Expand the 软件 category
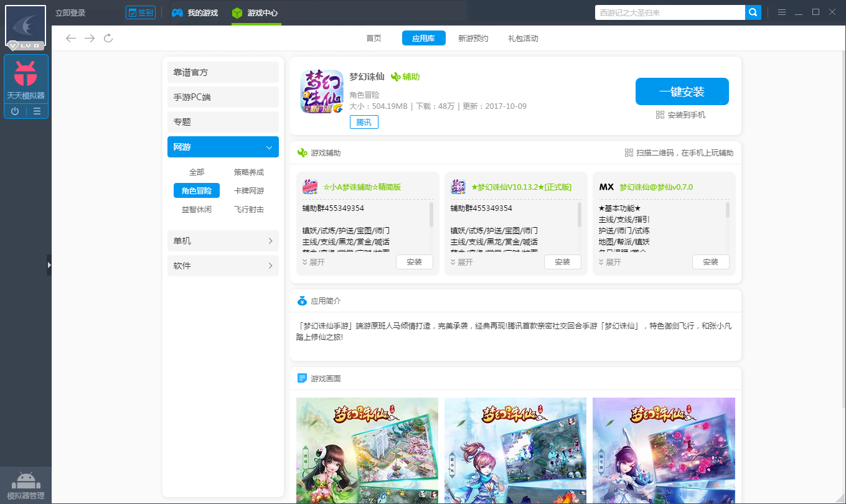The width and height of the screenshot is (846, 504). (223, 266)
